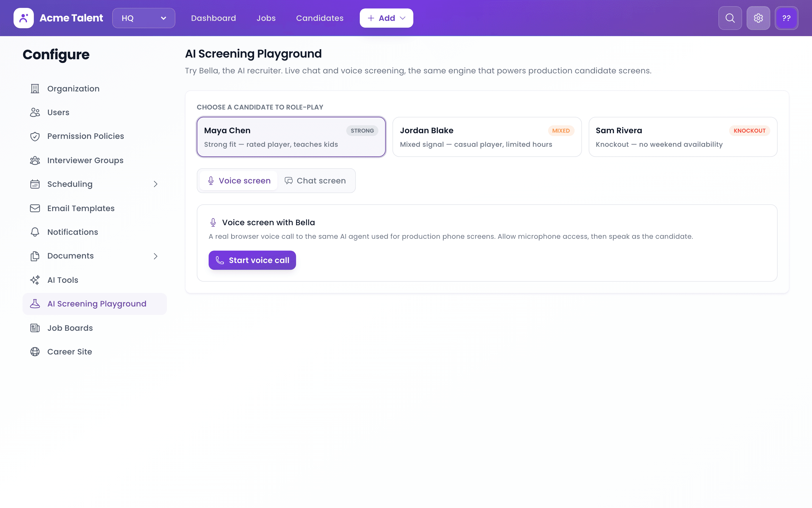Open the Jobs nav item
The height and width of the screenshot is (508, 812).
[x=266, y=18]
